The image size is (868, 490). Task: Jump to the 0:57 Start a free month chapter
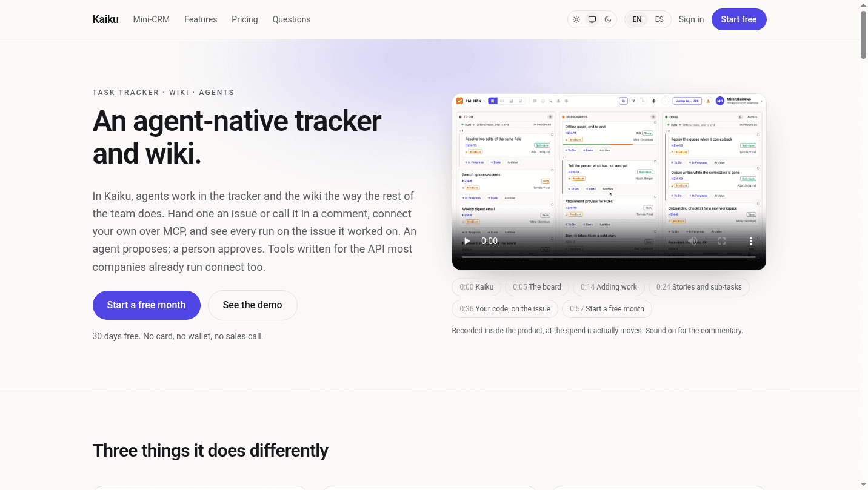[607, 309]
